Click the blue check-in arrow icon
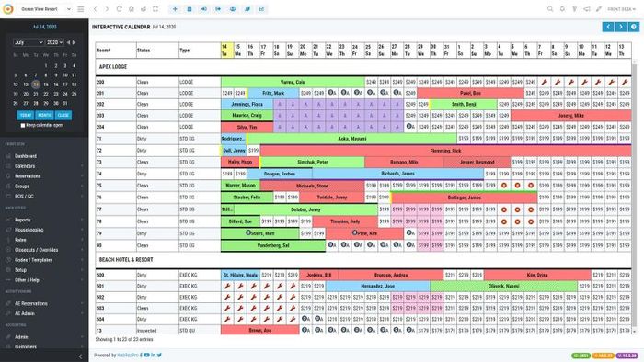Viewport: 644px width, 362px height. 203,9
